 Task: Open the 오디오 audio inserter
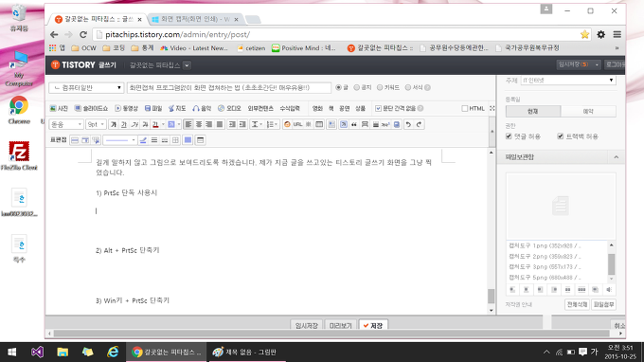229,108
